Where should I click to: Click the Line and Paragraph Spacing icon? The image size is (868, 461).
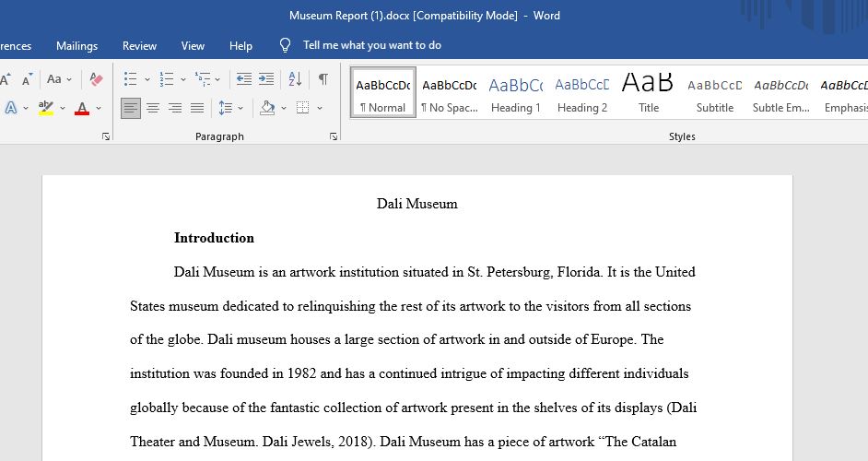pyautogui.click(x=226, y=108)
